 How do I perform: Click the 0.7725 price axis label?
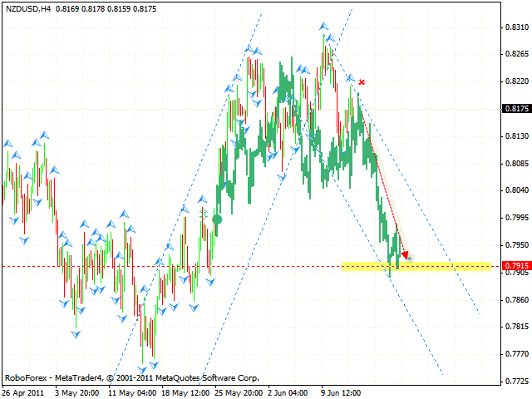[515, 381]
